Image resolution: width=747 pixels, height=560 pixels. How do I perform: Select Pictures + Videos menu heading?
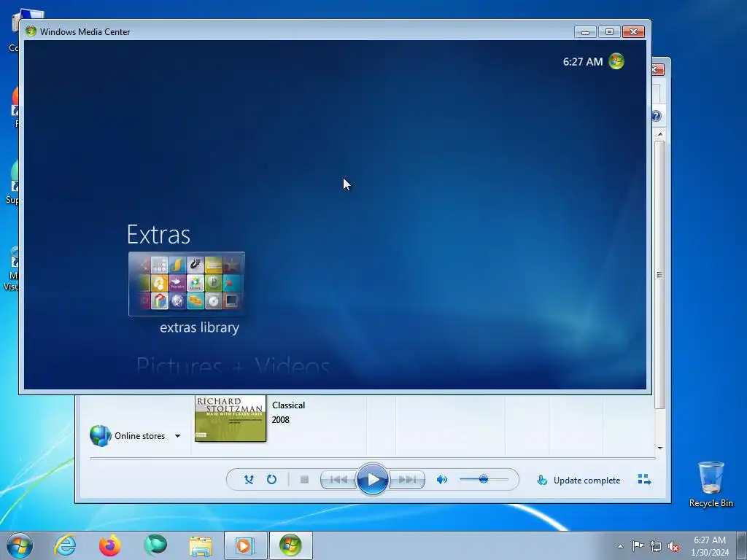point(233,367)
